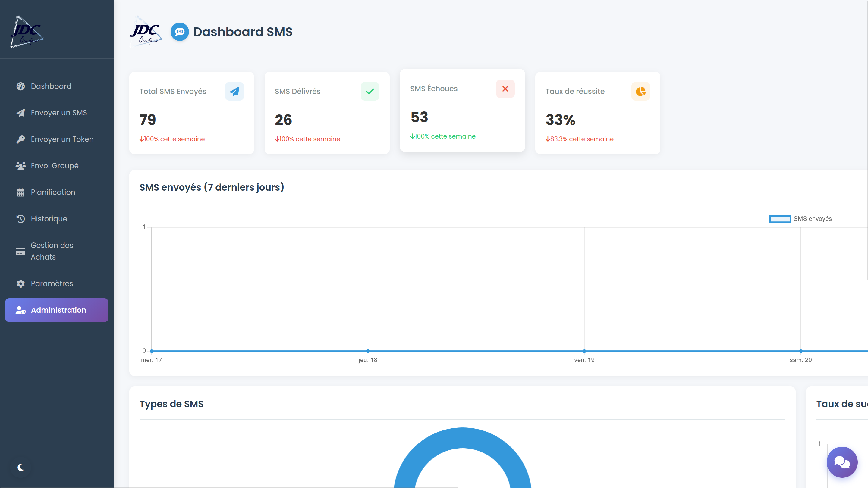The height and width of the screenshot is (488, 868).
Task: Click the blue send icon on Total SMS card
Action: click(x=234, y=91)
